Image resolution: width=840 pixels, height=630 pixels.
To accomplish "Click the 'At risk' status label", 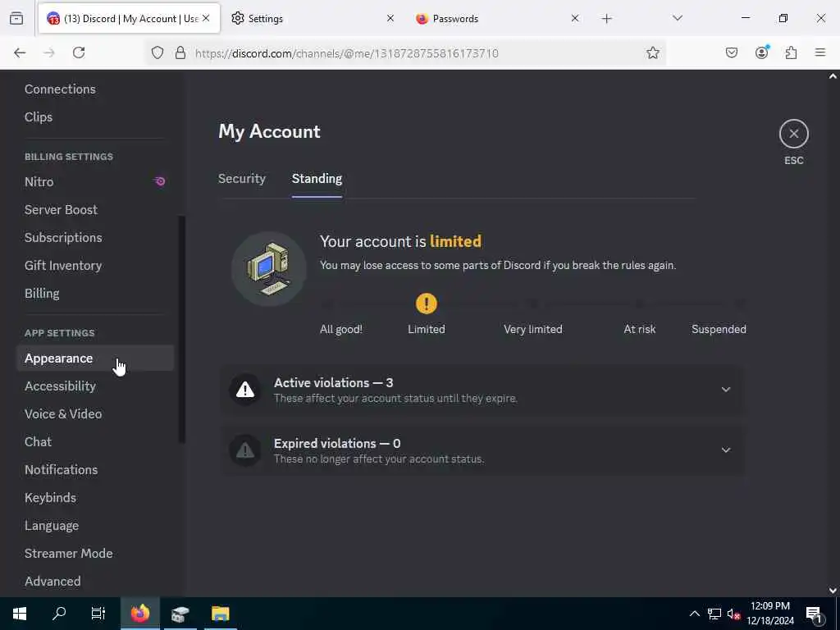I will 639,329.
